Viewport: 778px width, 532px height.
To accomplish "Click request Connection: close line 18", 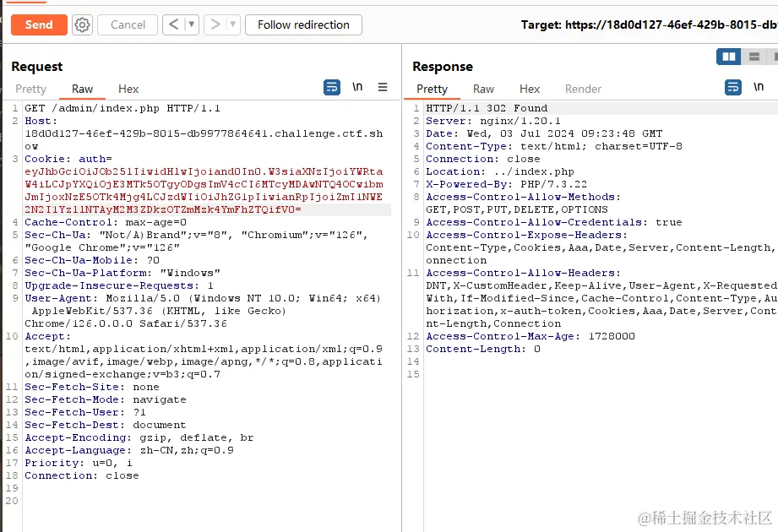I will pos(82,476).
